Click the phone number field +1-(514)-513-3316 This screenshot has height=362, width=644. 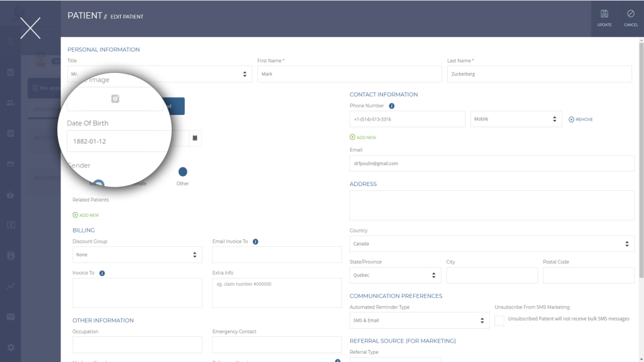[407, 119]
